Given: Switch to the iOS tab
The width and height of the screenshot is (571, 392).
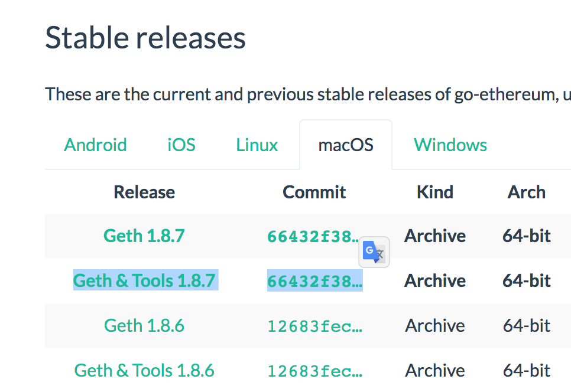Looking at the screenshot, I should point(181,145).
